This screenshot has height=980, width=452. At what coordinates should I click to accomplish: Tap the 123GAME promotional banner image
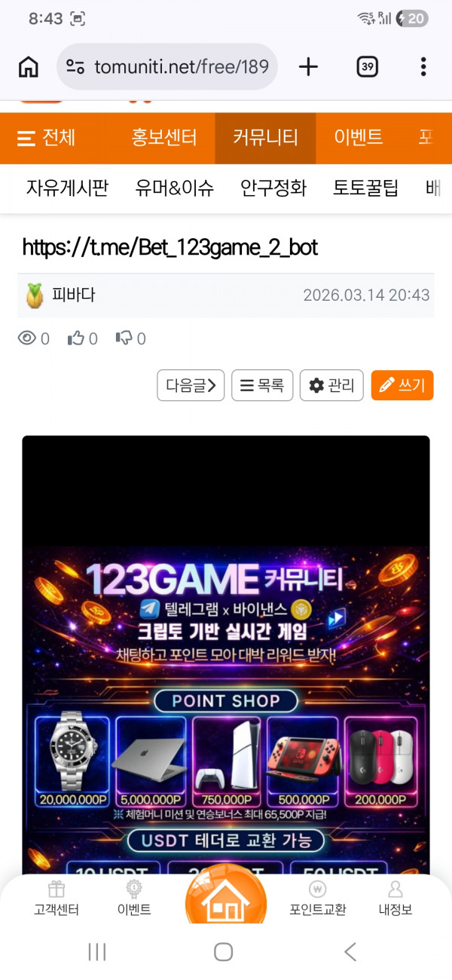(226, 709)
